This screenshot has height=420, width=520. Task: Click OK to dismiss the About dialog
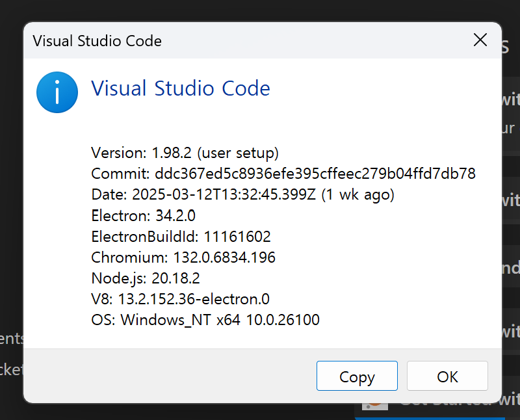[447, 376]
